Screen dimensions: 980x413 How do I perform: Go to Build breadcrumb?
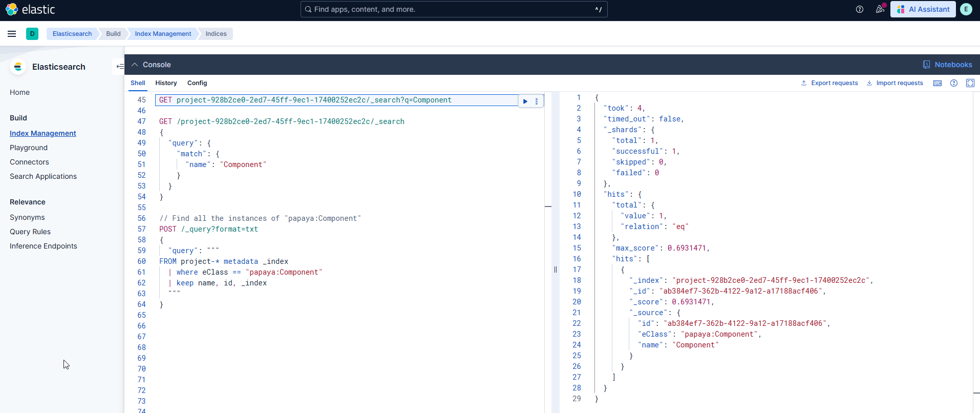pos(113,34)
